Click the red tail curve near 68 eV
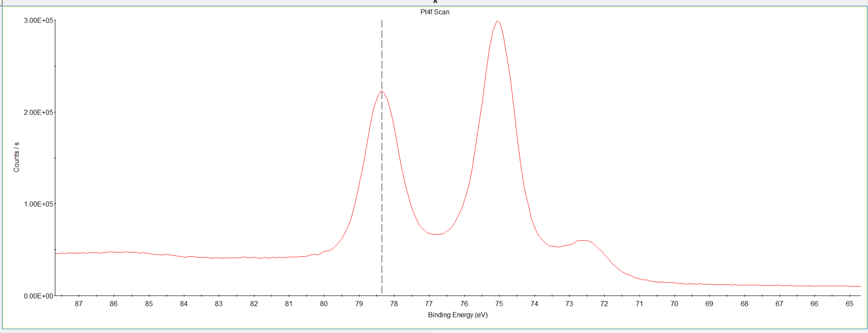 (x=744, y=285)
